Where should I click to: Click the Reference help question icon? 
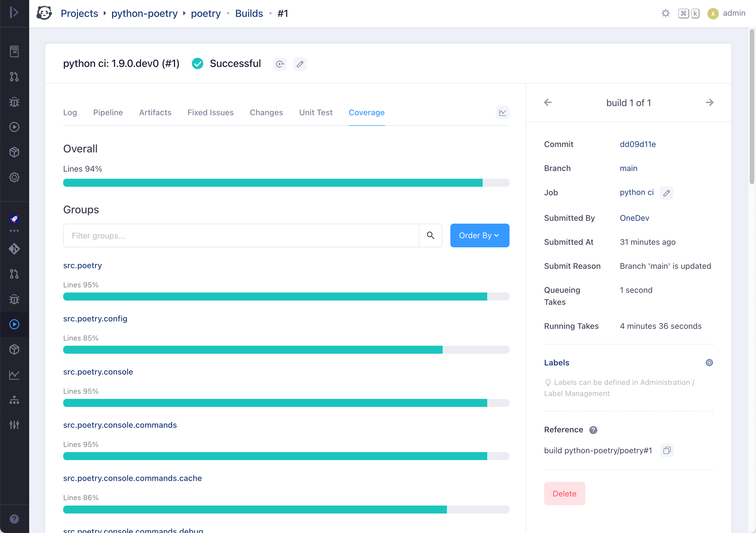pos(593,430)
